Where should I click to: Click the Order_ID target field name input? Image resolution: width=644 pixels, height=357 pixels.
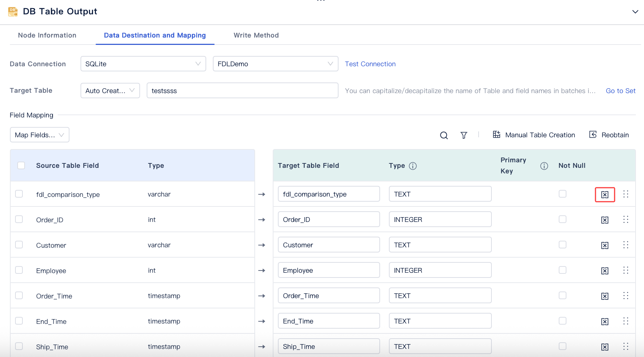(x=329, y=219)
